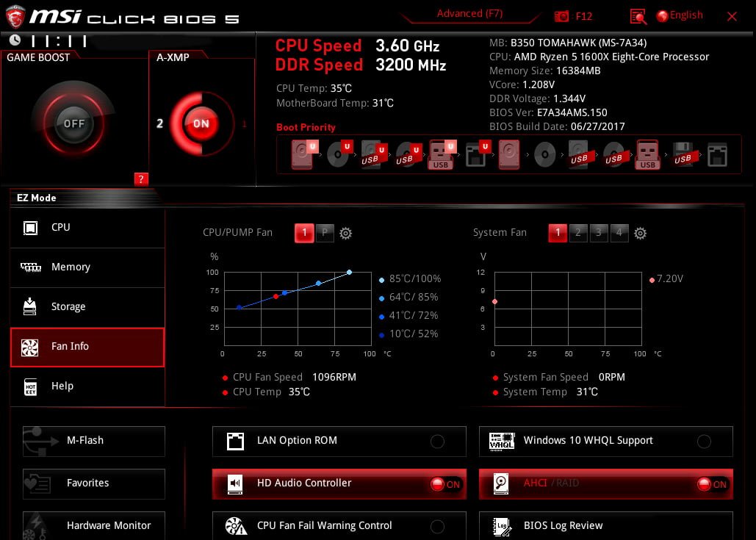Open the English language selector
The image size is (756, 540).
coord(680,15)
